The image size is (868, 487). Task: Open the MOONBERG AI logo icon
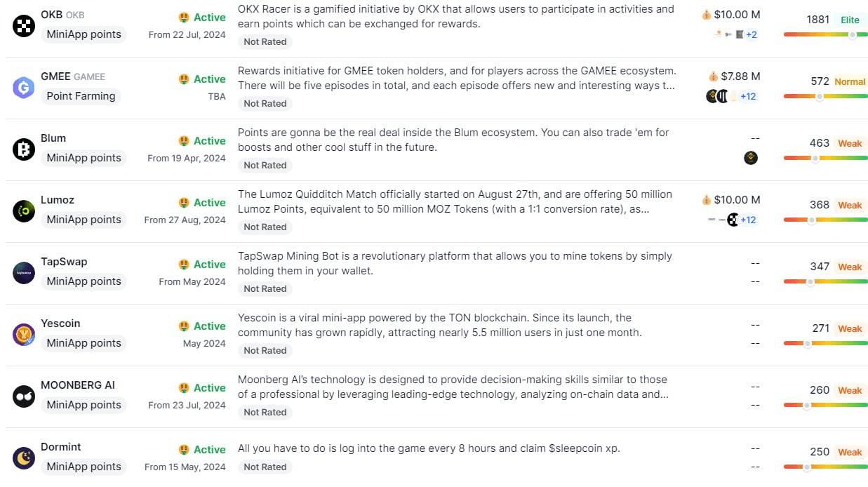click(24, 396)
